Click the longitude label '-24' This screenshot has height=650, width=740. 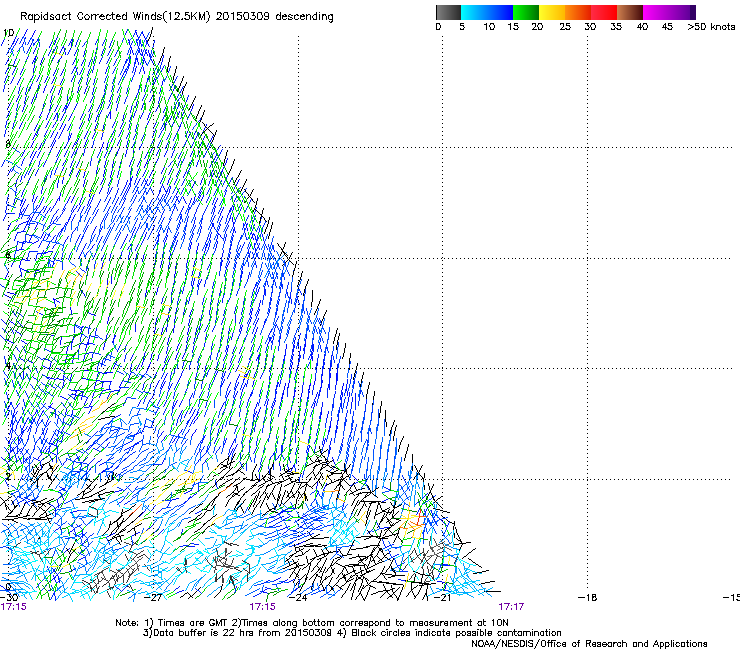(298, 598)
